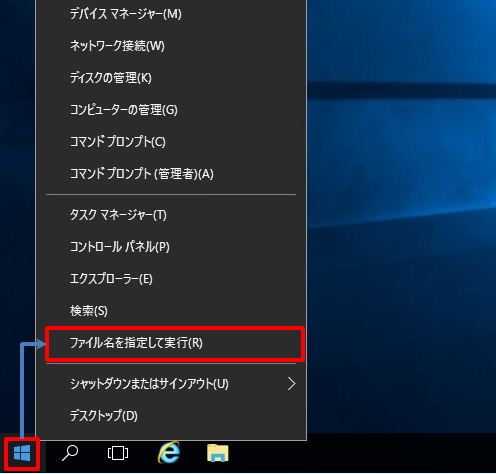
Task: Click ファイル名を指定して実行(R)
Action: [x=175, y=343]
